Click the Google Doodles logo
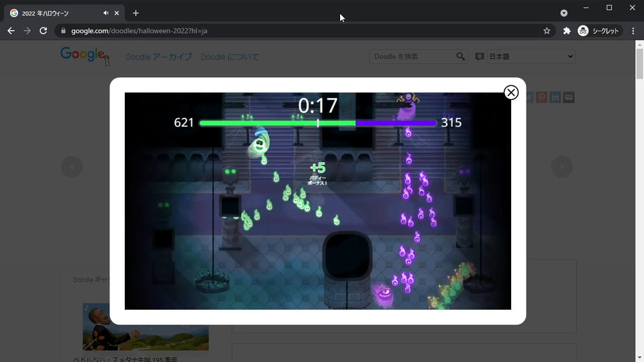Image resolution: width=644 pixels, height=362 pixels. point(85,56)
